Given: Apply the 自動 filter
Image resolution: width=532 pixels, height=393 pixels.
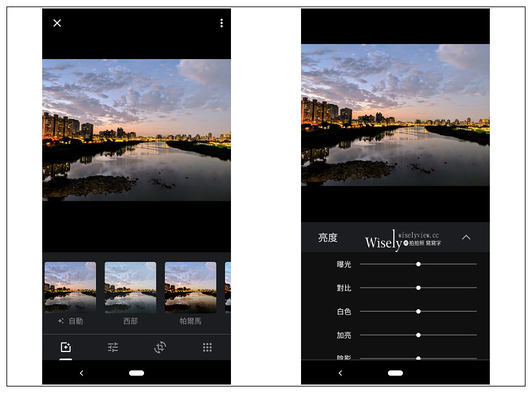Looking at the screenshot, I should point(69,288).
